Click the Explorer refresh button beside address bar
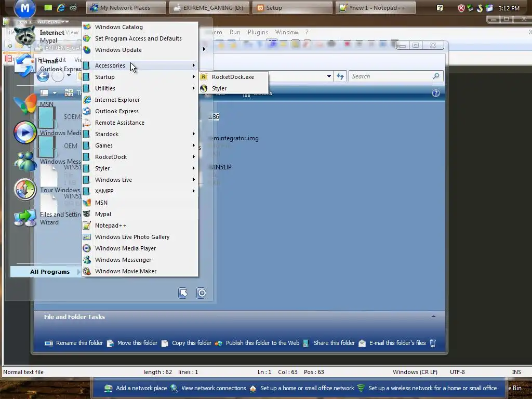 [x=340, y=76]
